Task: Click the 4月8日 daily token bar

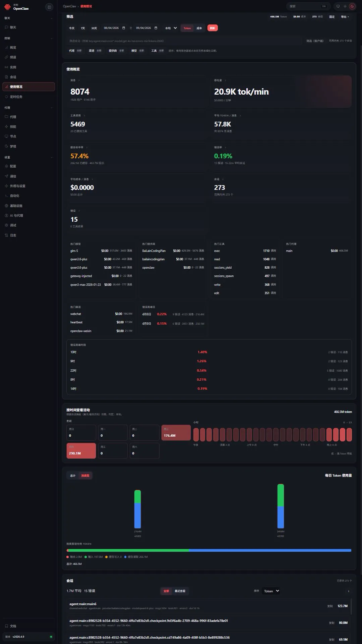Action: coord(137,509)
